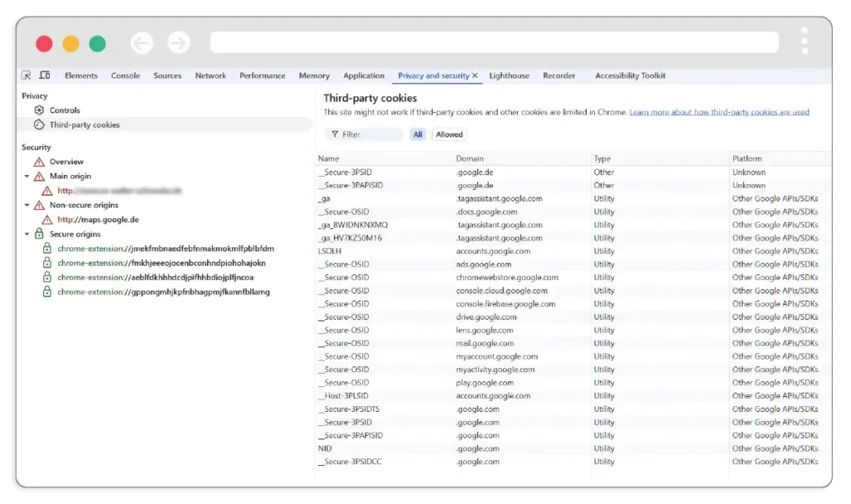The height and width of the screenshot is (504, 851).
Task: Collapse the Main origin section
Action: point(27,176)
